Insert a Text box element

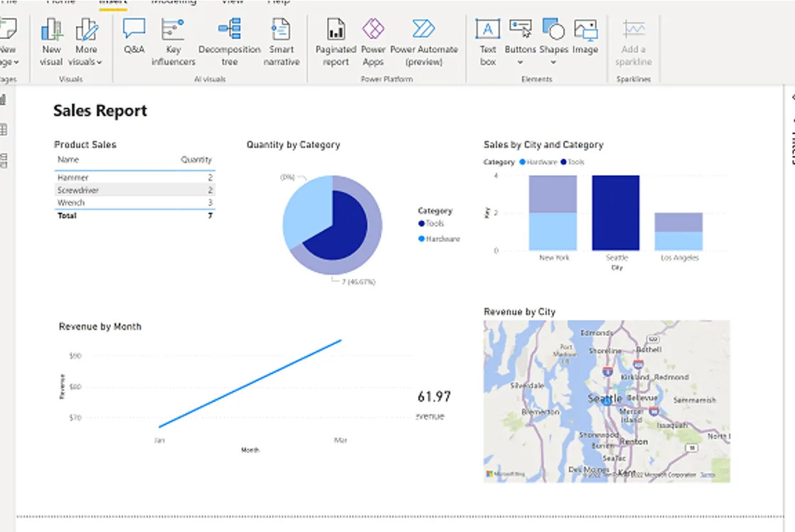(488, 41)
